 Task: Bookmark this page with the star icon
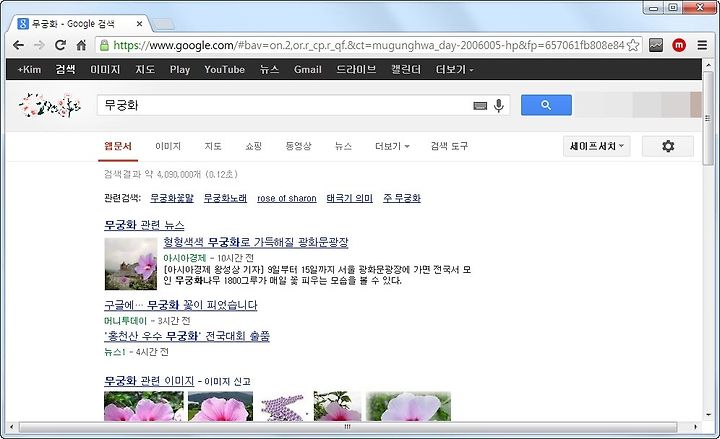tap(633, 45)
